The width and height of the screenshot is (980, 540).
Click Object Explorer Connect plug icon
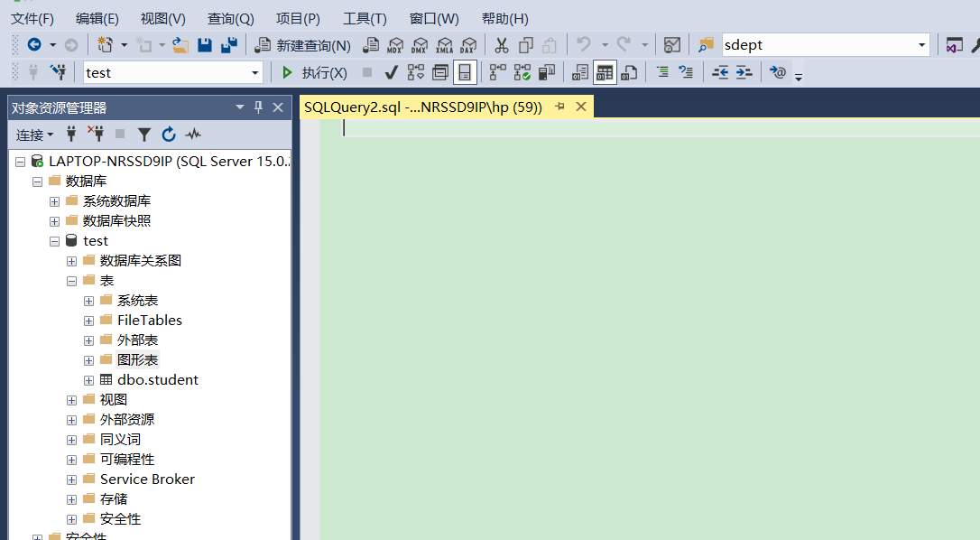pyautogui.click(x=71, y=134)
